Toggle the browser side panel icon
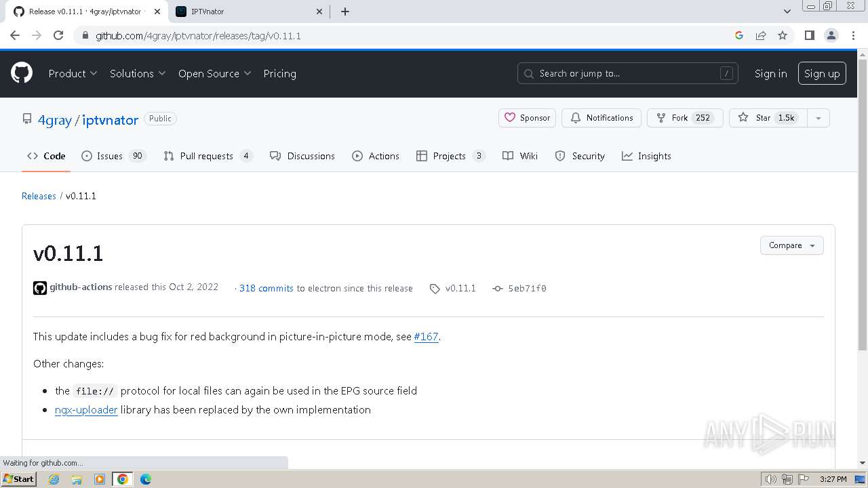868x488 pixels. tap(809, 35)
